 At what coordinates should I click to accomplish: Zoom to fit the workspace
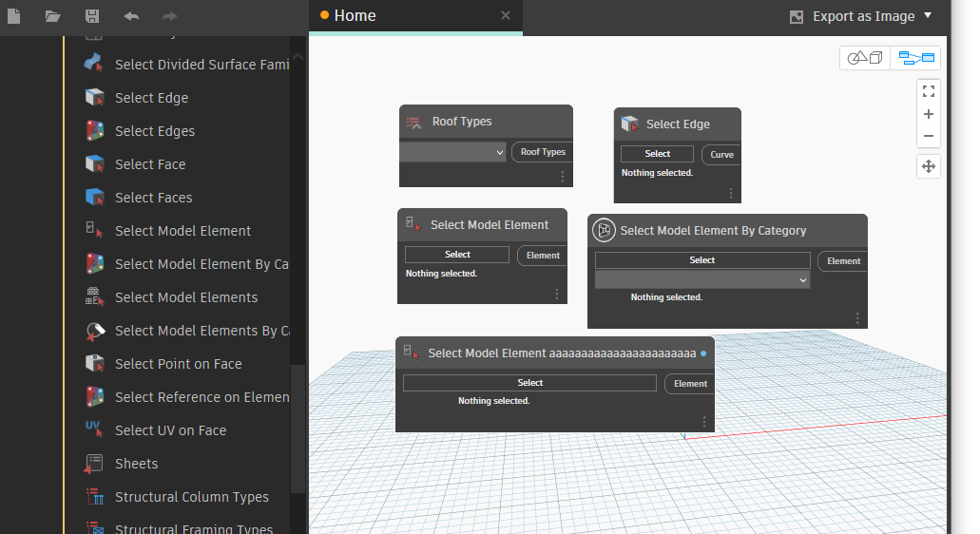(929, 91)
